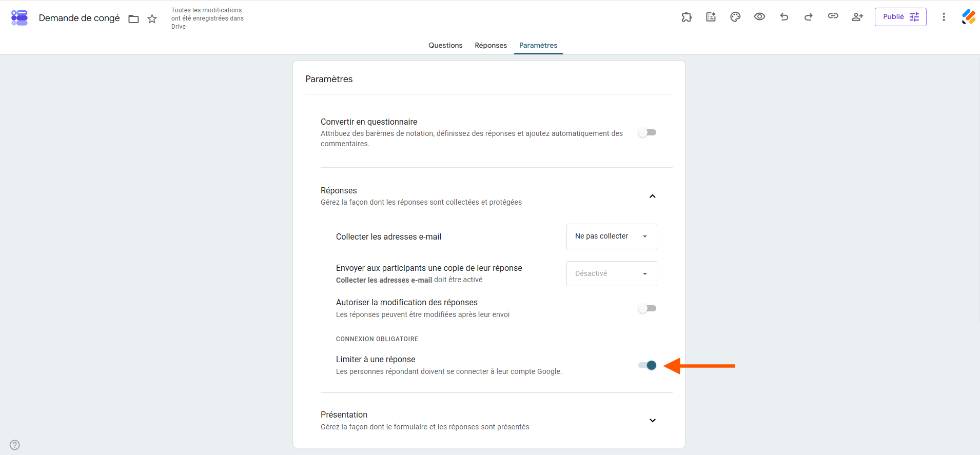Star the form Demande de congé
The width and height of the screenshot is (980, 455).
[152, 19]
